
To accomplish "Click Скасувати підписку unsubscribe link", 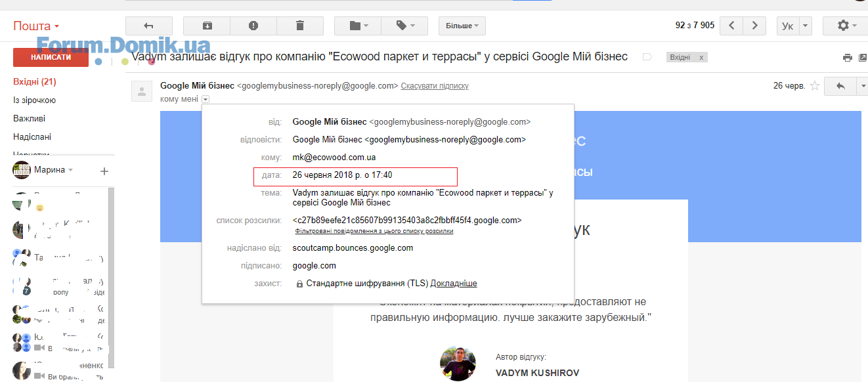I will 435,86.
